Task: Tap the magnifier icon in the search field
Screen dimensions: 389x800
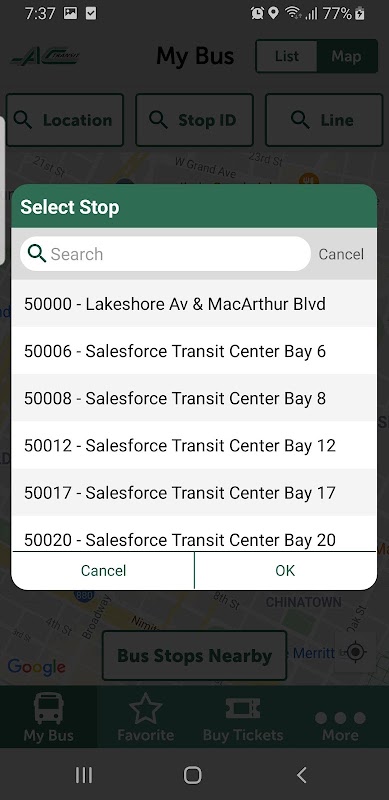Action: (37, 253)
